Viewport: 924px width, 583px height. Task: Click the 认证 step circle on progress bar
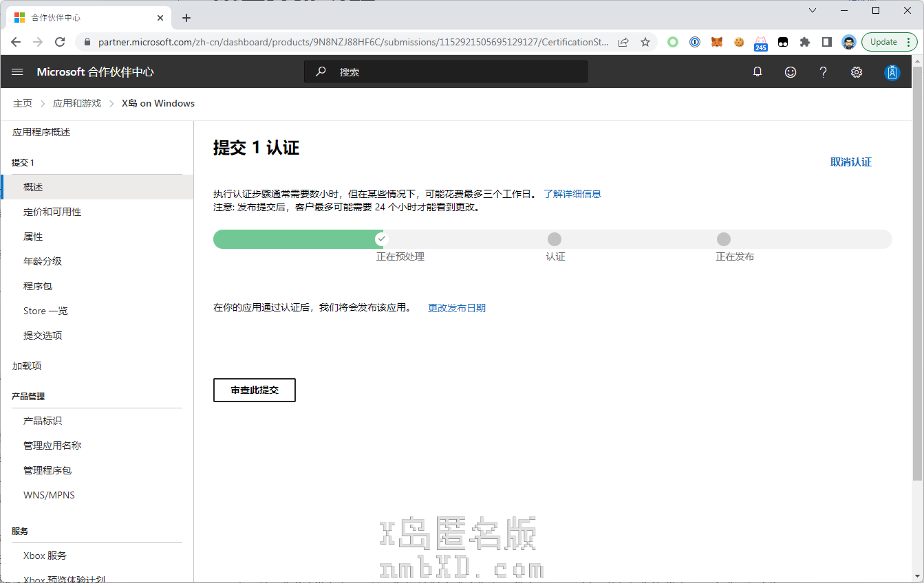click(555, 239)
